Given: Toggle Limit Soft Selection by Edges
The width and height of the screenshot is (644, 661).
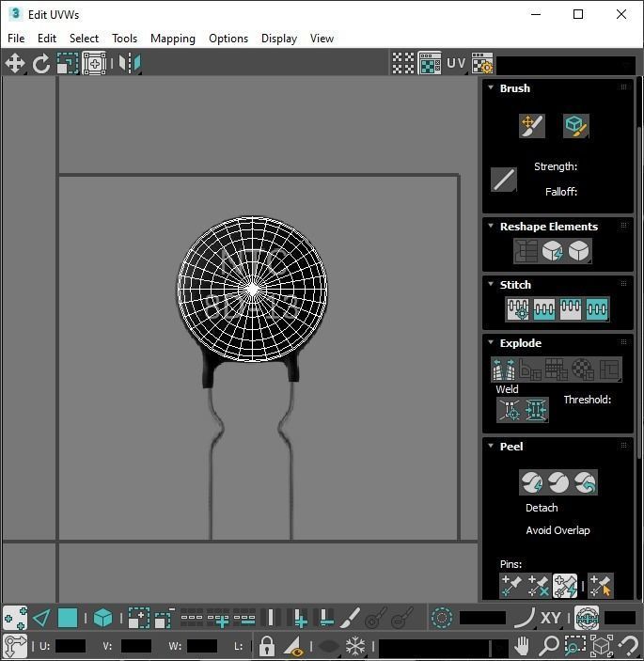Looking at the screenshot, I should (587, 618).
